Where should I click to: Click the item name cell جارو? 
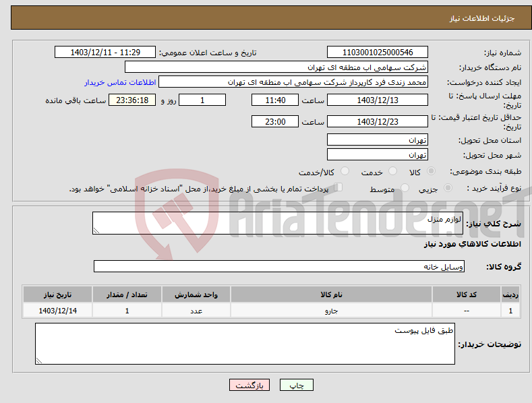tap(331, 311)
